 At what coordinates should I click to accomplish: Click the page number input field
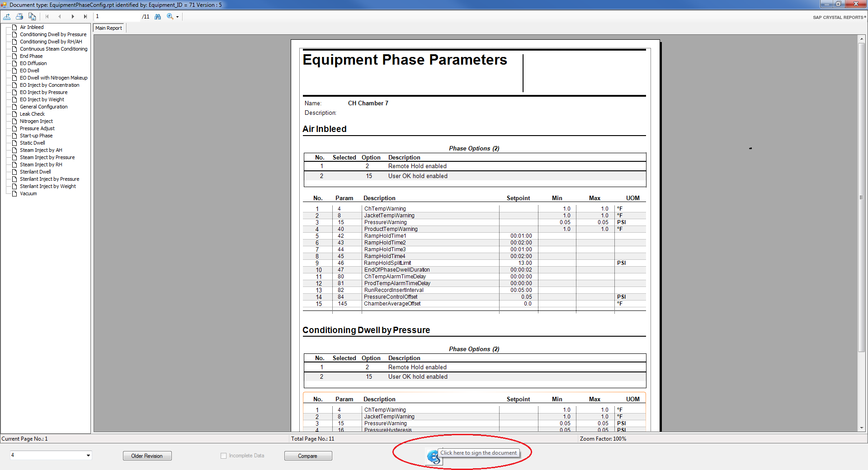[x=117, y=17]
